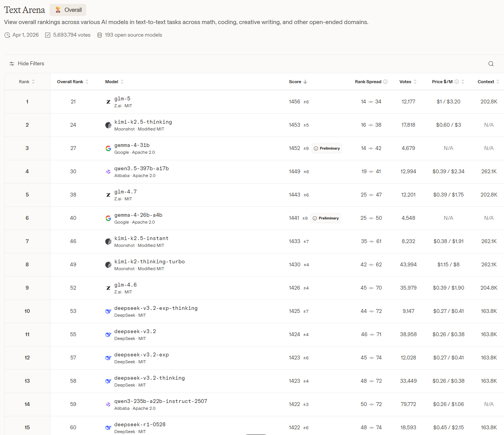504x435 pixels.
Task: Click the Z.ai logo beside glm-5
Action: click(x=108, y=102)
